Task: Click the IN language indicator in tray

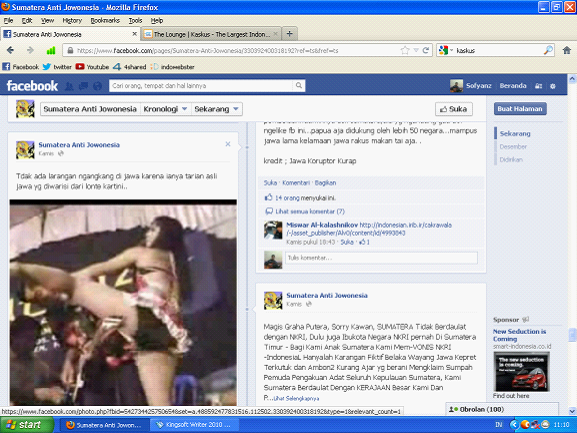Action: click(x=499, y=425)
